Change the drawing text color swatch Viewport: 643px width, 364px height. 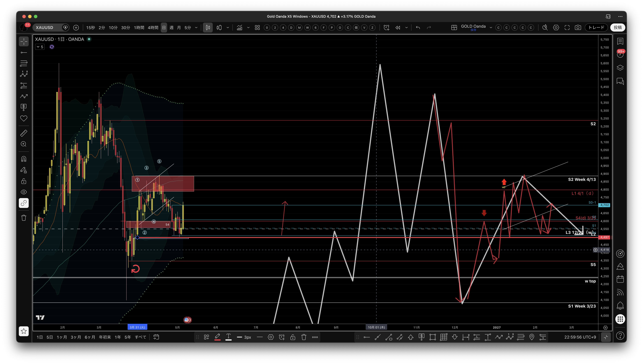coord(229,337)
